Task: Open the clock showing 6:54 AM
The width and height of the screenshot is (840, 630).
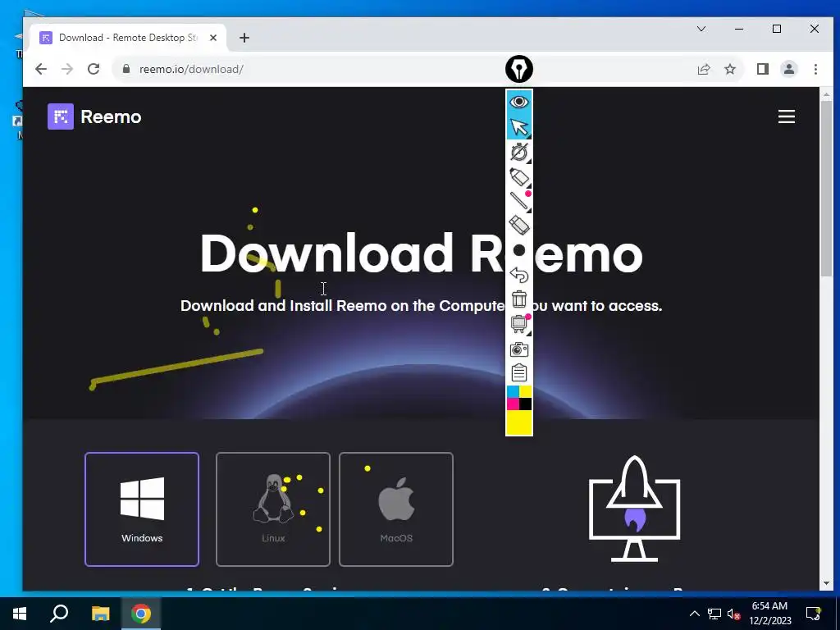Action: (x=769, y=614)
